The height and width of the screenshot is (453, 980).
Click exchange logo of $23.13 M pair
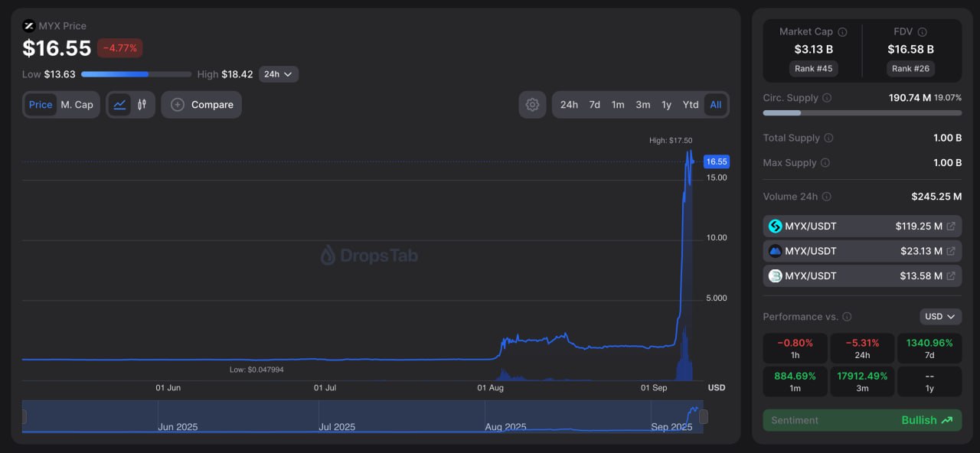point(775,251)
